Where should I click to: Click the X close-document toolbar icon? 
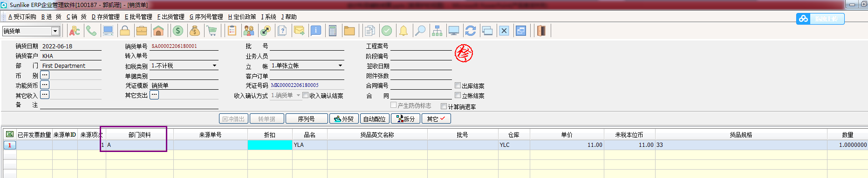coord(504,31)
